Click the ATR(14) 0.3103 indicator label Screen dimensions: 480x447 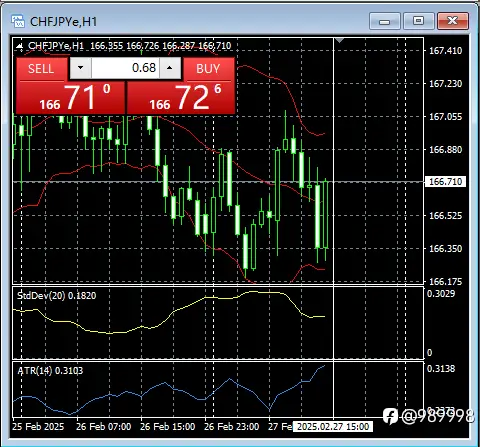point(50,371)
